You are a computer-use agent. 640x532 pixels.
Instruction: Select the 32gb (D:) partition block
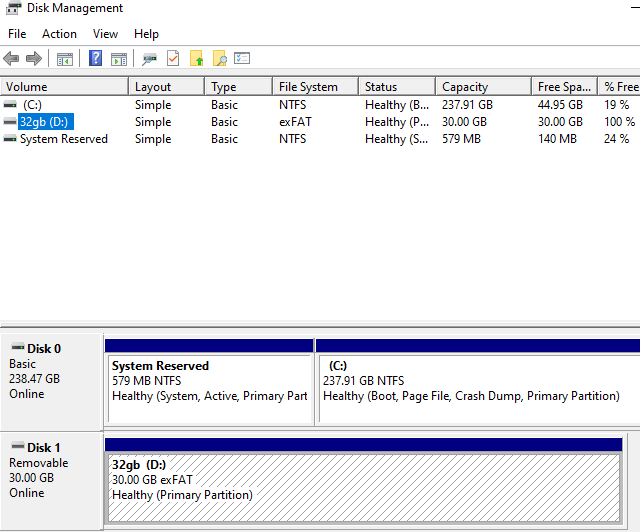364,481
